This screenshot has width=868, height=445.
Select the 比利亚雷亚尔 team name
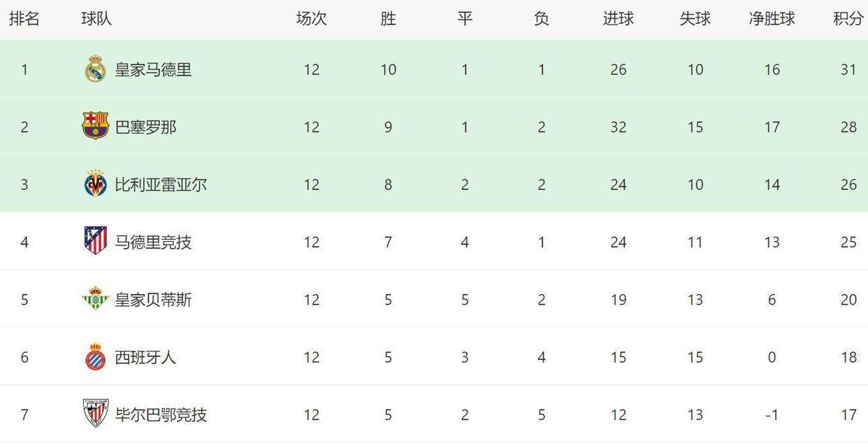point(161,185)
